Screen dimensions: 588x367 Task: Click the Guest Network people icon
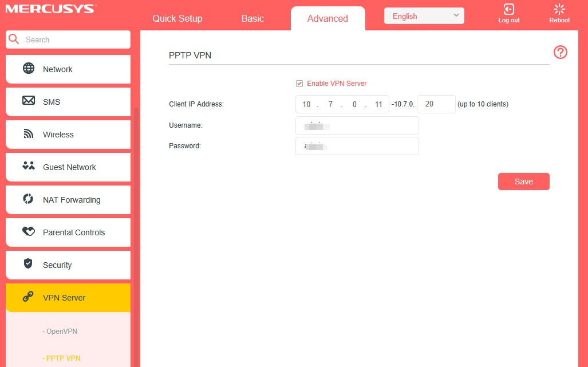(29, 167)
